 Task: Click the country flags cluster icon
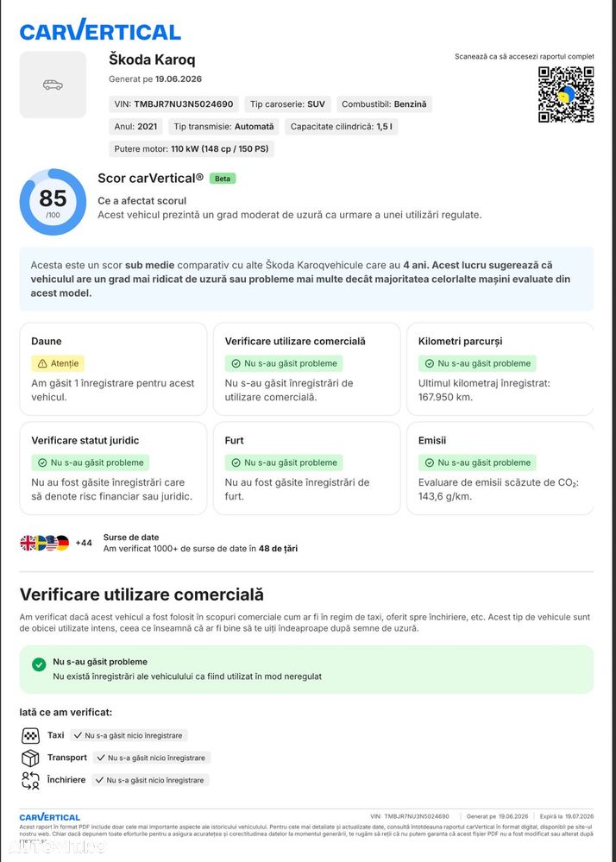pyautogui.click(x=45, y=543)
